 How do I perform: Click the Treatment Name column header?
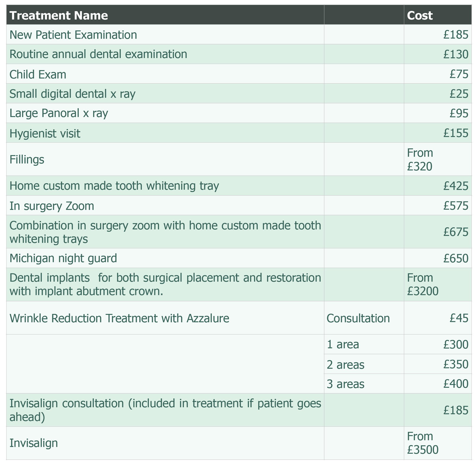(x=59, y=15)
